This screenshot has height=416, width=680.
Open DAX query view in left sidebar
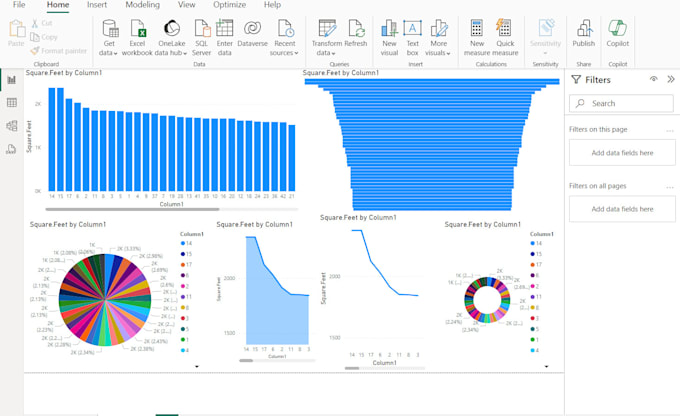click(11, 149)
